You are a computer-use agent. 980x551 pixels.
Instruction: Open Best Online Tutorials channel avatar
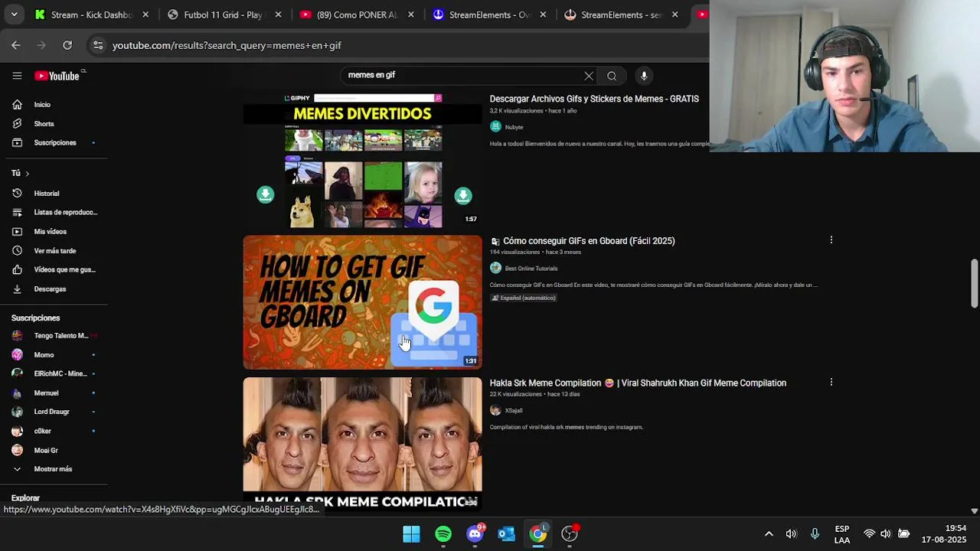[x=495, y=268]
